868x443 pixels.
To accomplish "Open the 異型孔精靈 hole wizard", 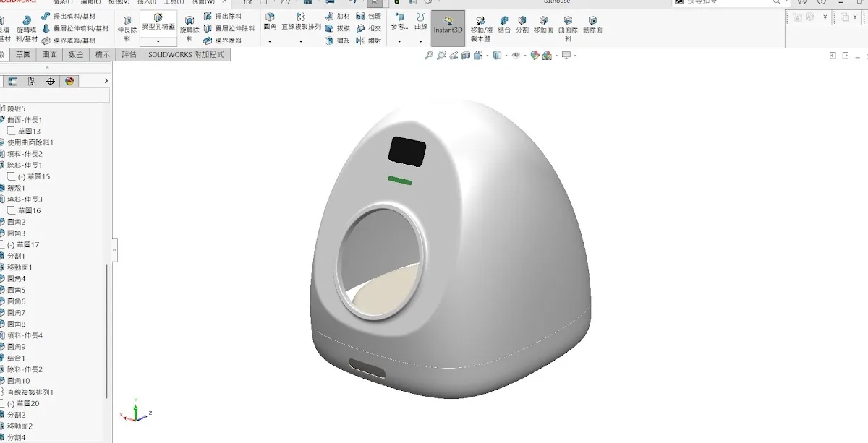I will 158,21.
